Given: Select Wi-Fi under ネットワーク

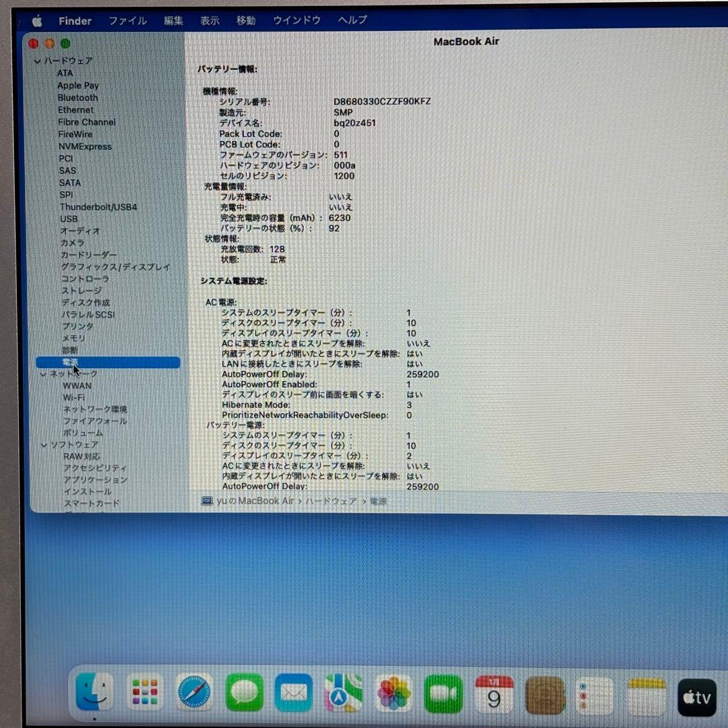Looking at the screenshot, I should 74,397.
